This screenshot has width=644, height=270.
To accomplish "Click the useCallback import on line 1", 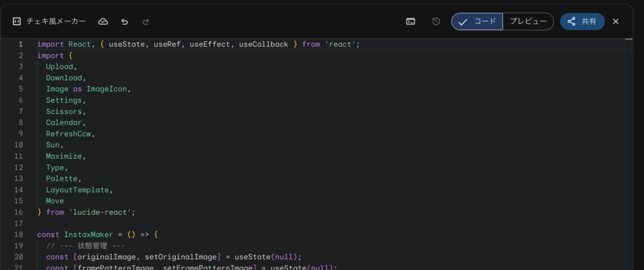I will (263, 44).
